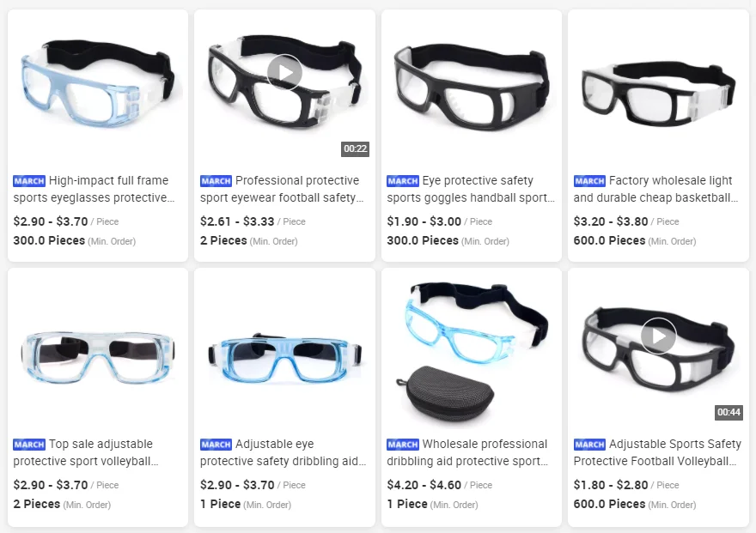
Task: Click MARCH badge on Eye protective safety listing
Action: [x=403, y=181]
